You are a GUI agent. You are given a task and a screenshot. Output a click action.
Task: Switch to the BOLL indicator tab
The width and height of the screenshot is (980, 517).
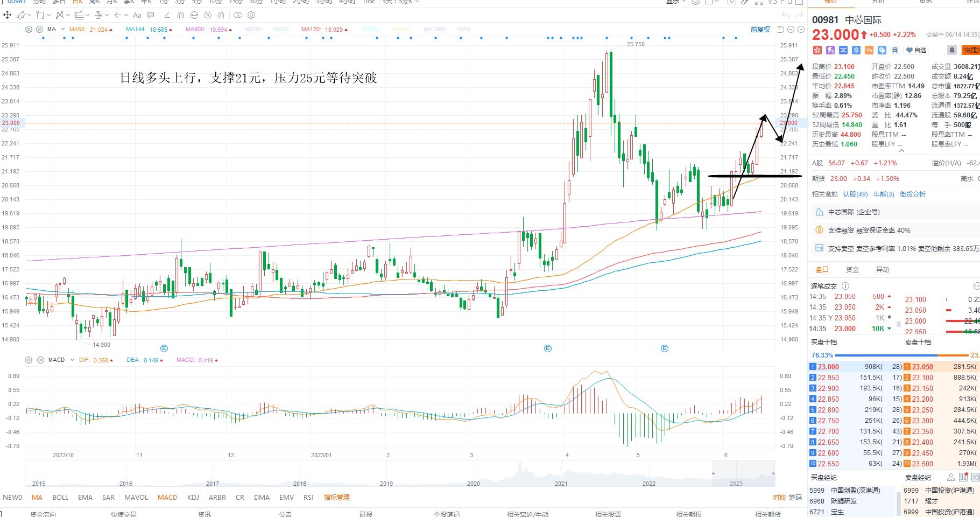click(x=60, y=498)
